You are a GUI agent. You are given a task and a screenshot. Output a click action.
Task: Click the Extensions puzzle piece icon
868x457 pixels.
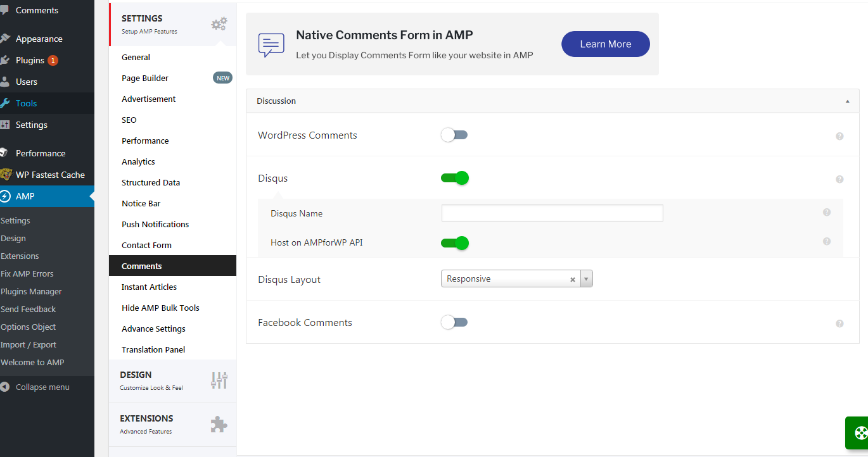(219, 424)
